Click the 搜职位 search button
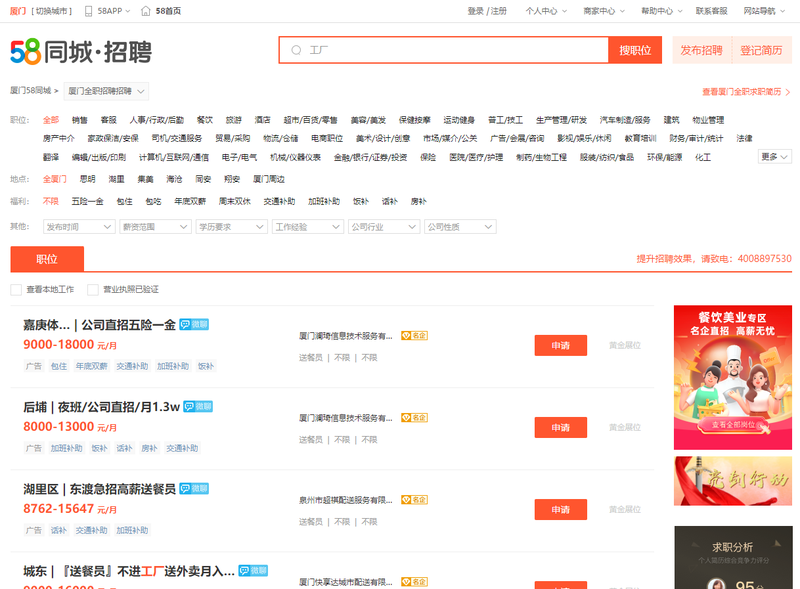 tap(635, 50)
